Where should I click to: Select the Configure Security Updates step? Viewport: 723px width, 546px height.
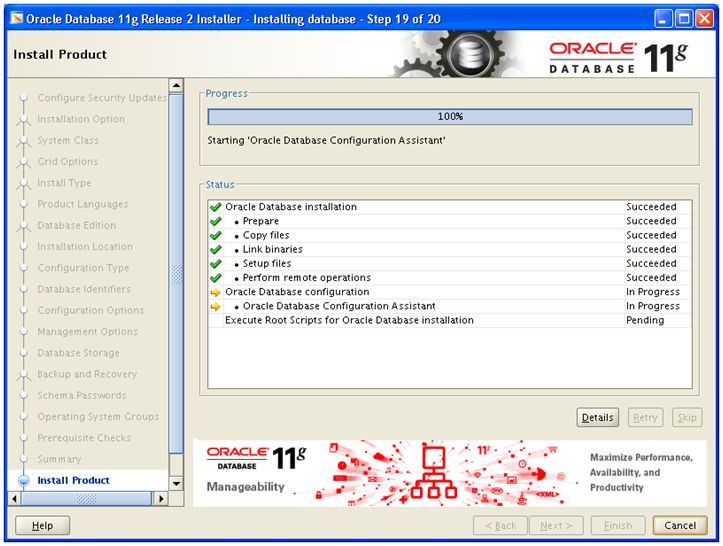point(102,98)
